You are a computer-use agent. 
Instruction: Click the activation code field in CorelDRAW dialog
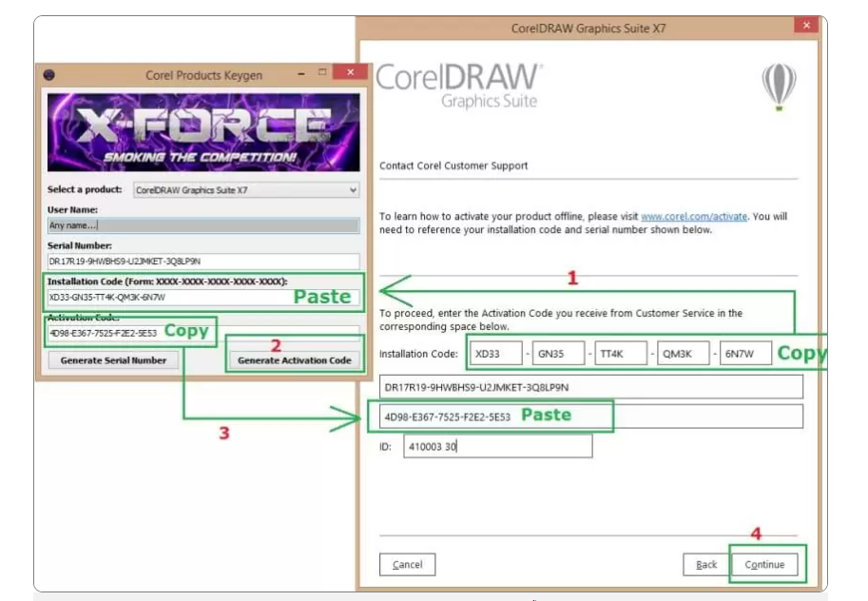pyautogui.click(x=590, y=417)
